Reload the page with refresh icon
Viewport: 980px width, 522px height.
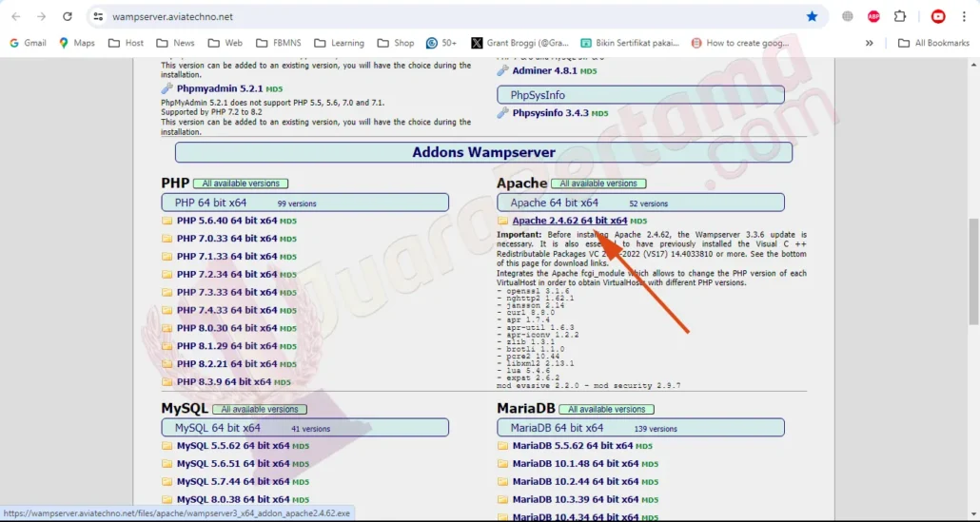68,17
